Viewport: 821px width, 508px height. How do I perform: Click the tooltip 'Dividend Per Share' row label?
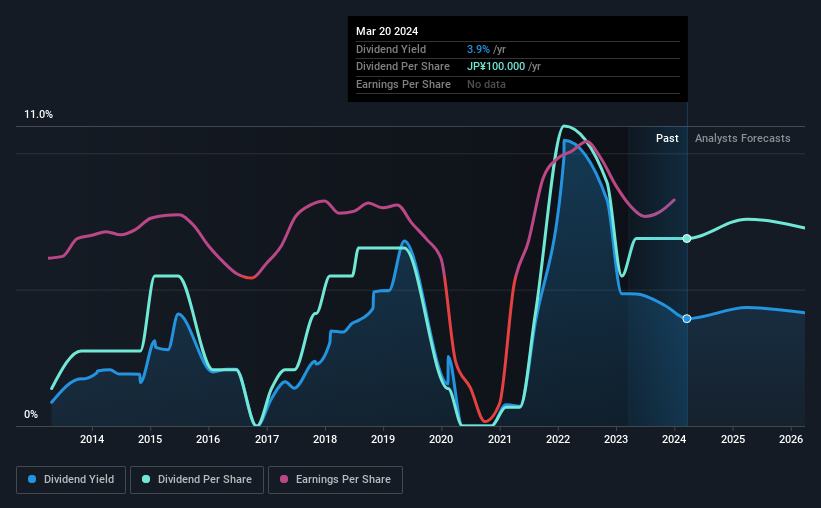(x=403, y=67)
